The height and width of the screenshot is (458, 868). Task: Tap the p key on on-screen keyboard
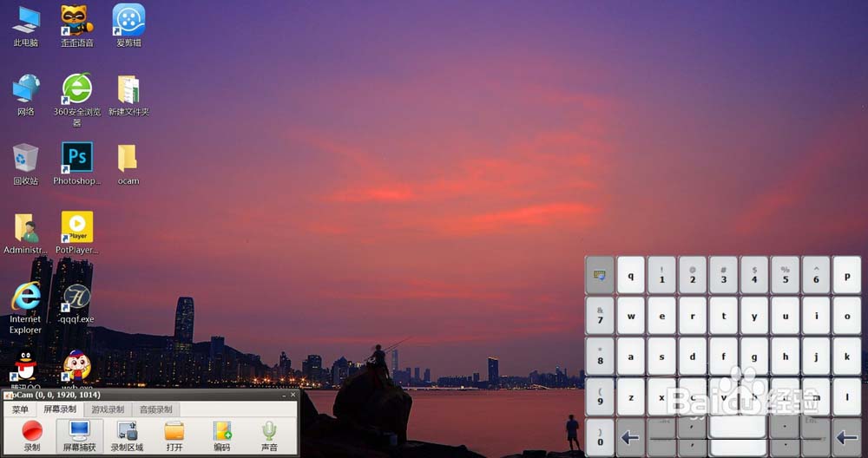coord(847,275)
